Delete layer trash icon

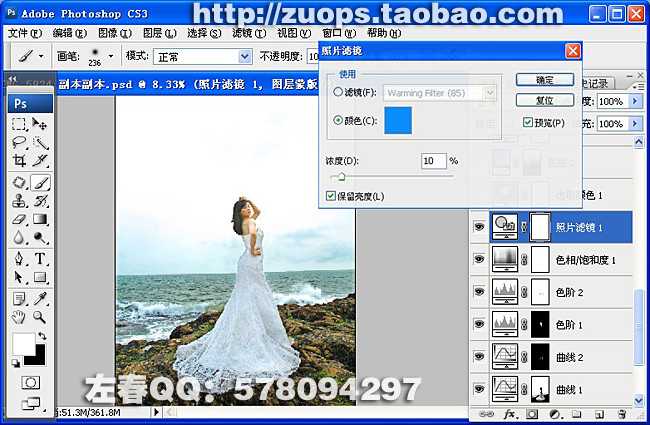click(622, 414)
